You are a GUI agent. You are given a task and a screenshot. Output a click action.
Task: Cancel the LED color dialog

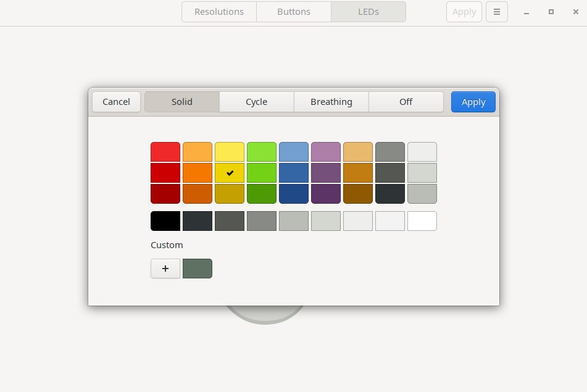pos(116,102)
